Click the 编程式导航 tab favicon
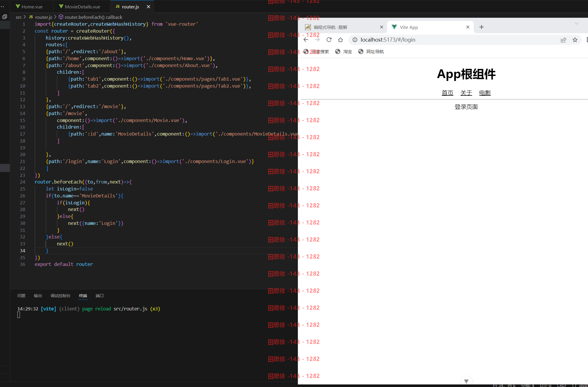 click(x=308, y=27)
